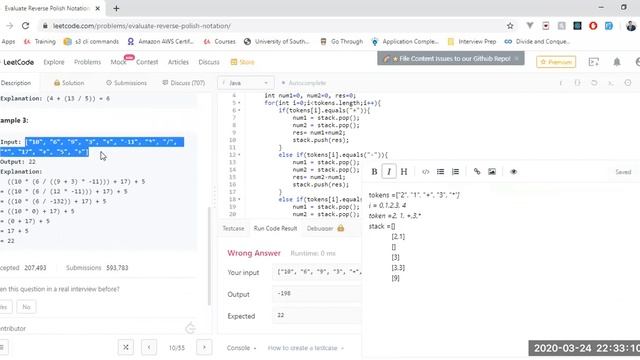640x360 pixels.
Task: Open the Articles page
Action: (178, 62)
